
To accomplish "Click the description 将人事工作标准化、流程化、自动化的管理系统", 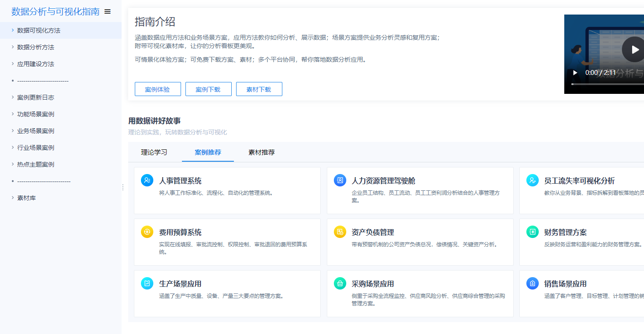I will click(216, 193).
